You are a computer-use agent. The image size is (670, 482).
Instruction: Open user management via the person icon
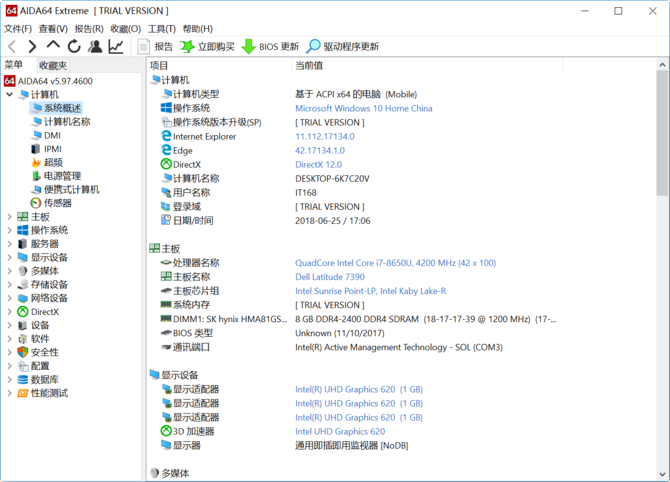click(x=95, y=46)
